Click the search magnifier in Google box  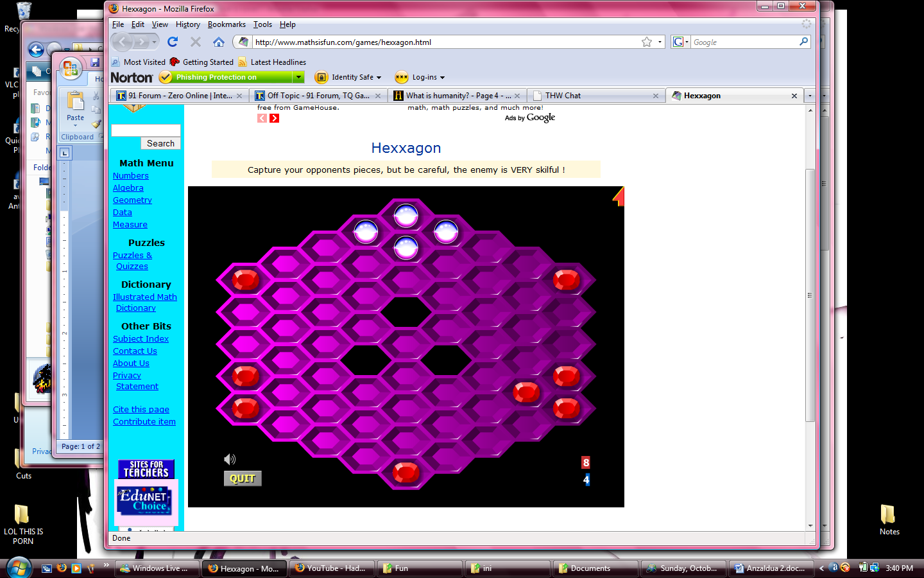click(803, 42)
